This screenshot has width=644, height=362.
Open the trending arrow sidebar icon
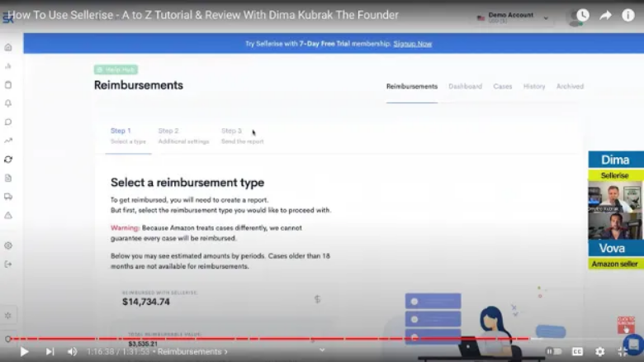pos(8,141)
